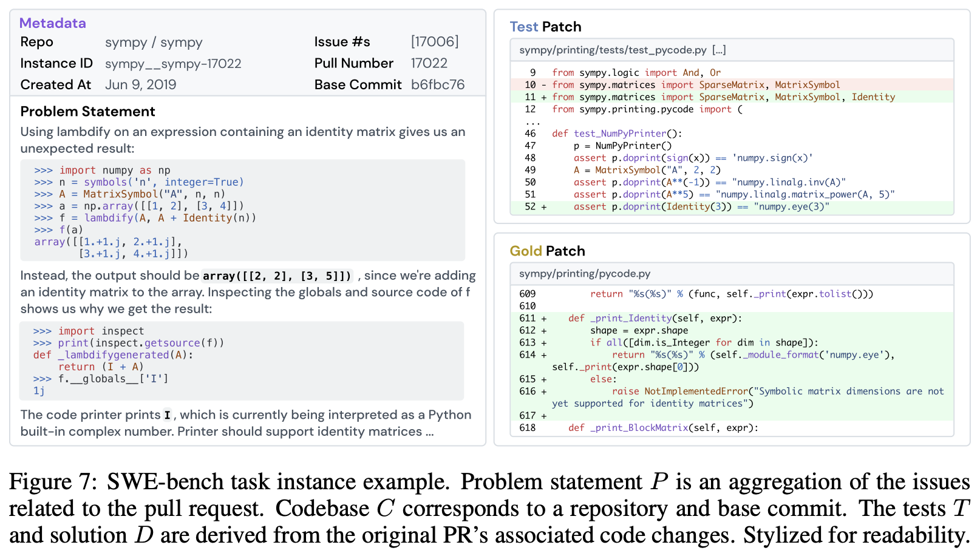Select pull number 17022
This screenshot has height=556, width=980.
click(429, 63)
